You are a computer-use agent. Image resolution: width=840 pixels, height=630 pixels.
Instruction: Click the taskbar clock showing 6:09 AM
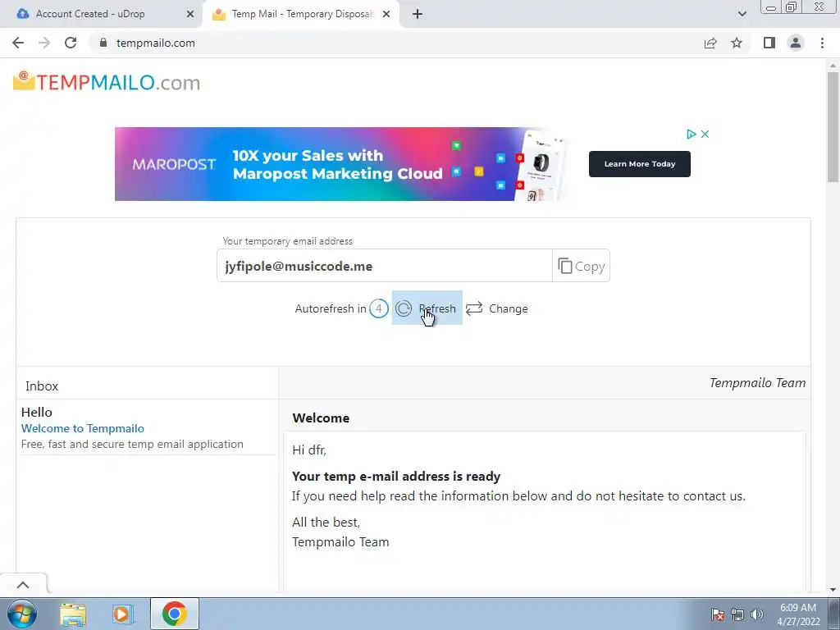coord(798,614)
